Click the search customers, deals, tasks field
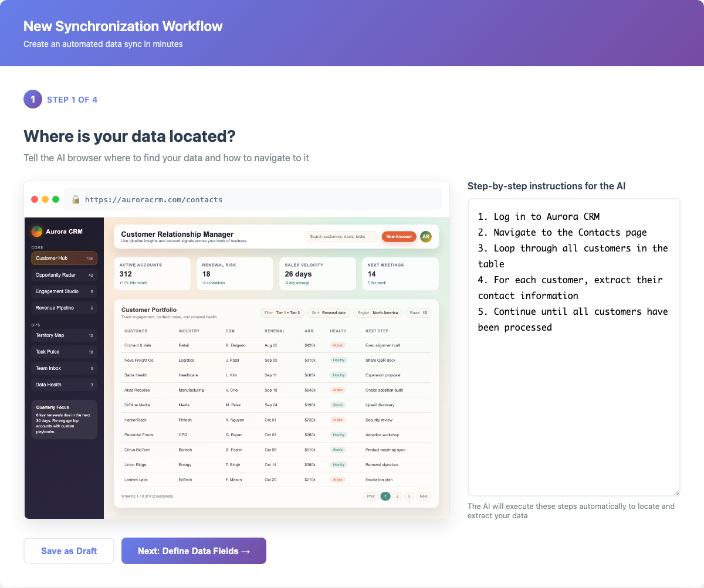The width and height of the screenshot is (704, 588). coord(340,236)
